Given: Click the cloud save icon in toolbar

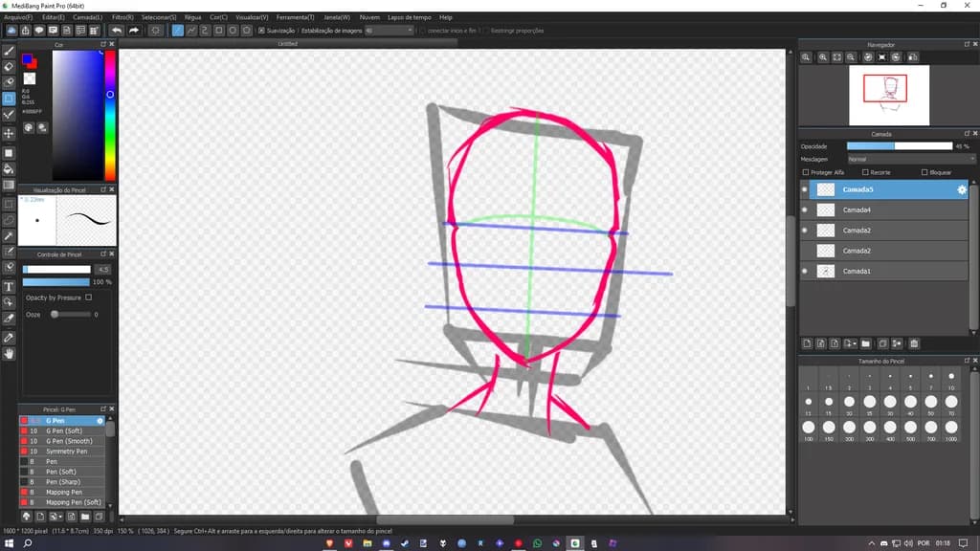Looking at the screenshot, I should (11, 30).
